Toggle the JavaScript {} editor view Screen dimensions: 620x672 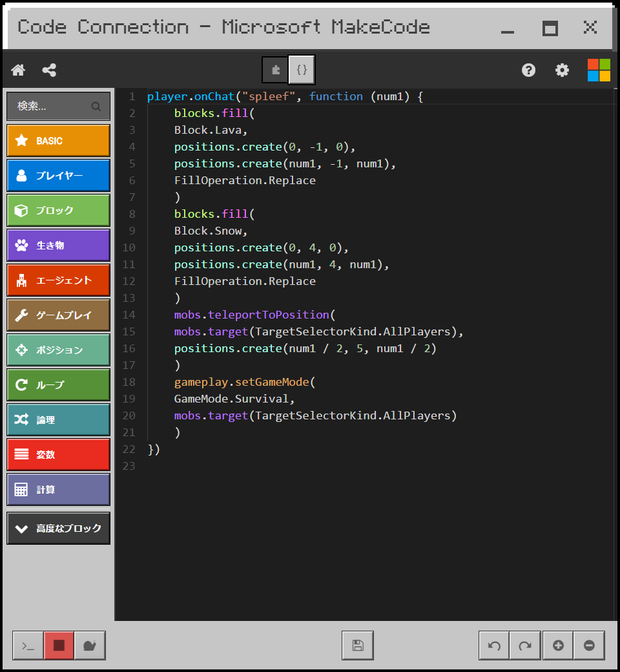click(301, 70)
